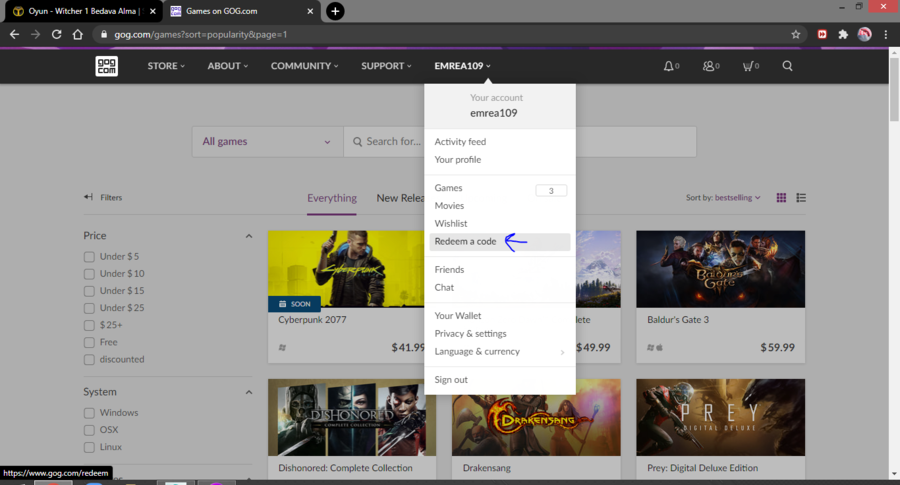900x485 pixels.
Task: Click the Baldur's Gate 3 thumbnail
Action: 720,270
